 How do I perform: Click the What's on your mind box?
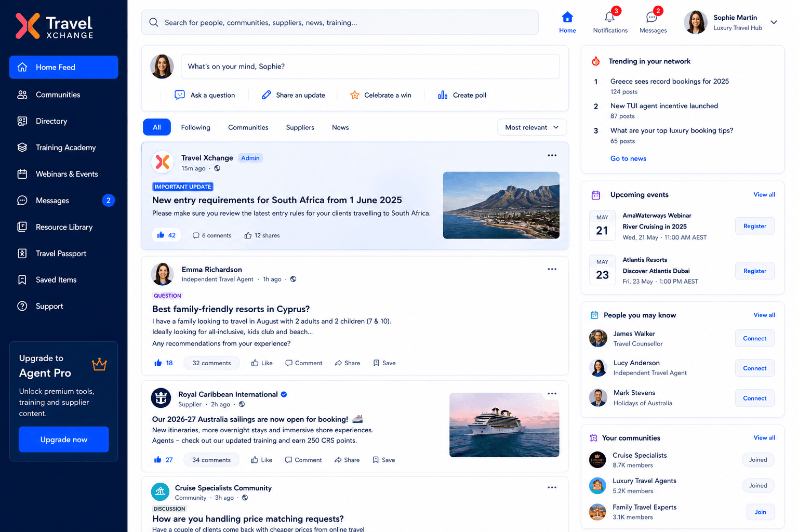(x=370, y=66)
